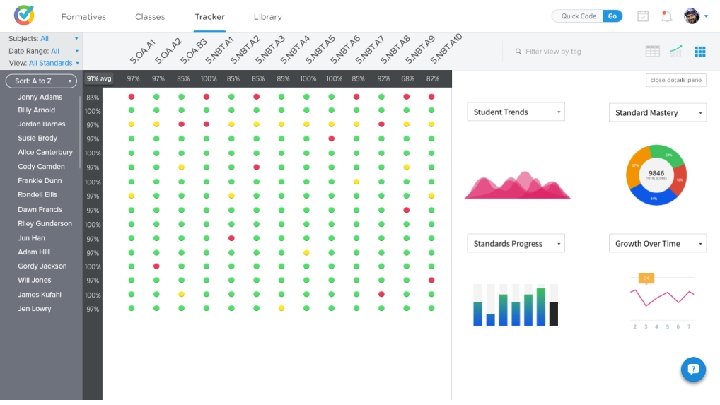Switch to the Library tab
Viewport: 720px width, 405px height.
point(267,17)
